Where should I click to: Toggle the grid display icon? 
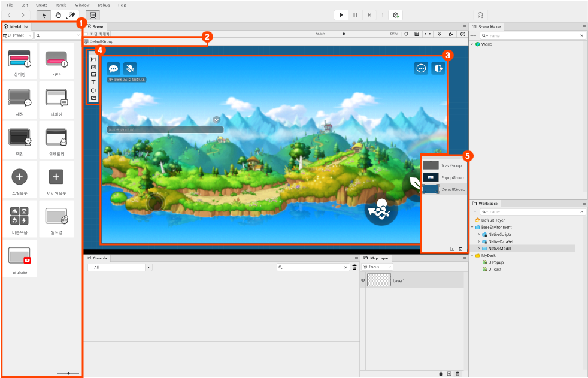pos(417,34)
